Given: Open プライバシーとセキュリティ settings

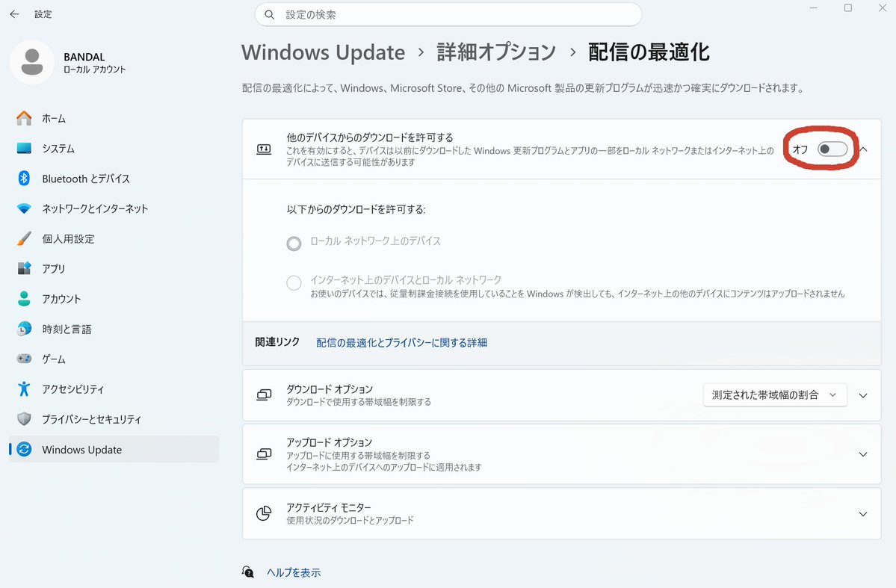Looking at the screenshot, I should [x=114, y=419].
